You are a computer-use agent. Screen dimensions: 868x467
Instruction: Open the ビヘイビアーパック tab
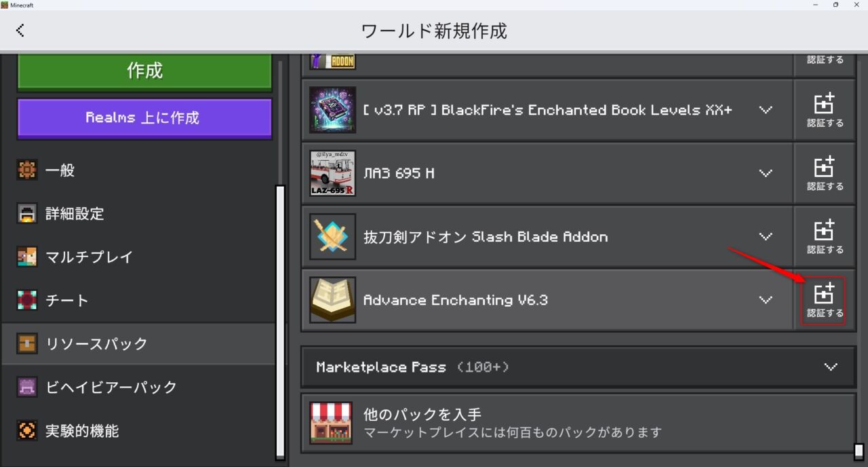[x=138, y=387]
